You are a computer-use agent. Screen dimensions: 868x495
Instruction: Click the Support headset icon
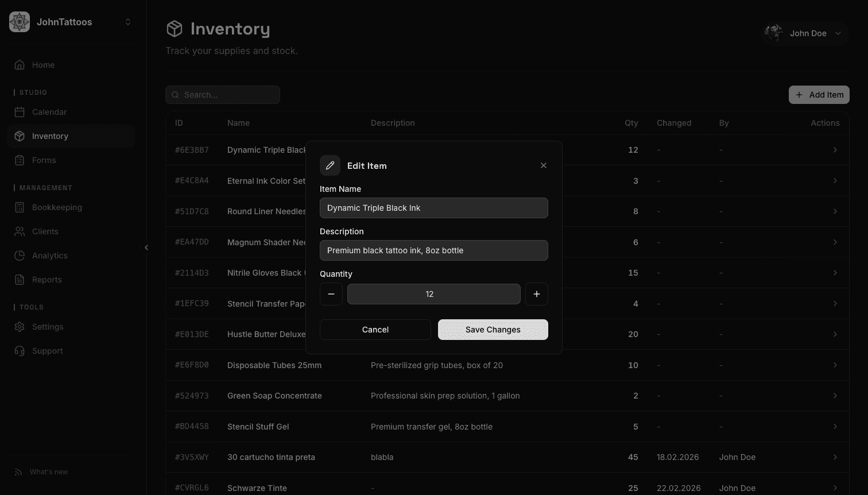click(x=20, y=350)
